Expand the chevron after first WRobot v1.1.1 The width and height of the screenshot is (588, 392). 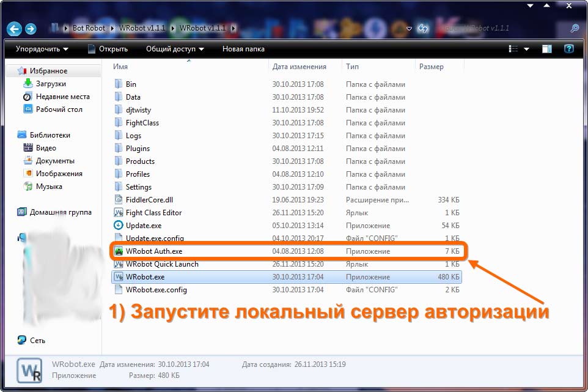(173, 28)
